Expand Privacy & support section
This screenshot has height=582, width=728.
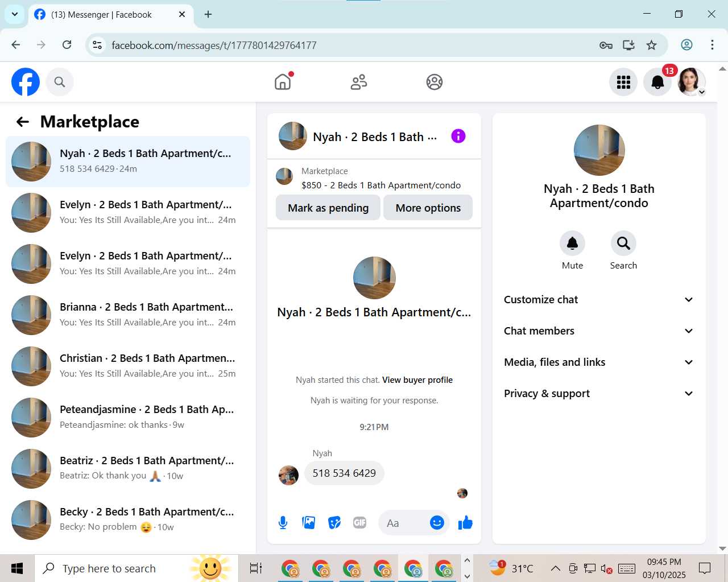599,393
